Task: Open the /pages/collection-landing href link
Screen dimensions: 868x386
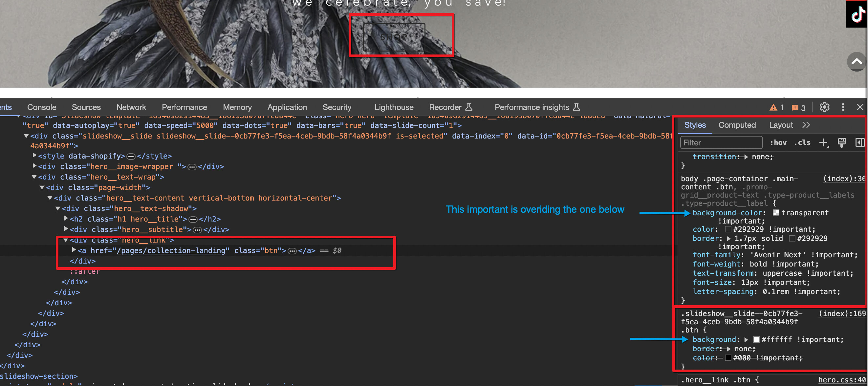Action: pos(171,250)
